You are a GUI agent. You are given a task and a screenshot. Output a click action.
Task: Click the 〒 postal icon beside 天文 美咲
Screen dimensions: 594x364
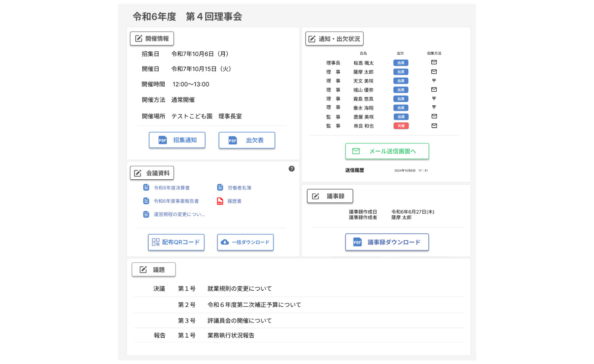(x=434, y=80)
